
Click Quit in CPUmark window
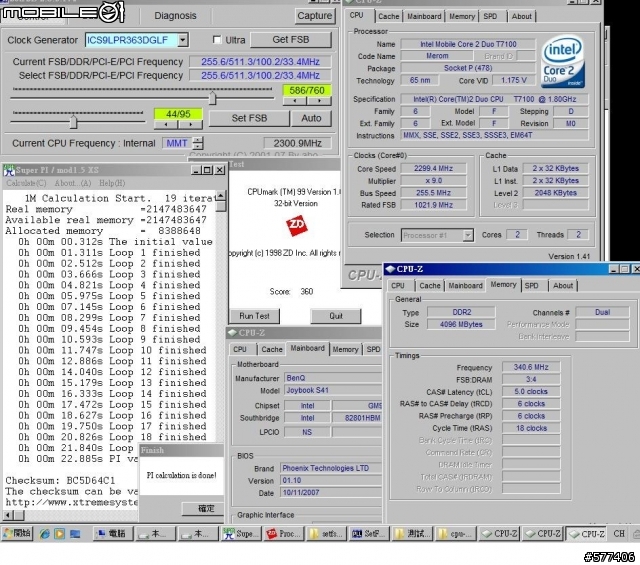336,316
